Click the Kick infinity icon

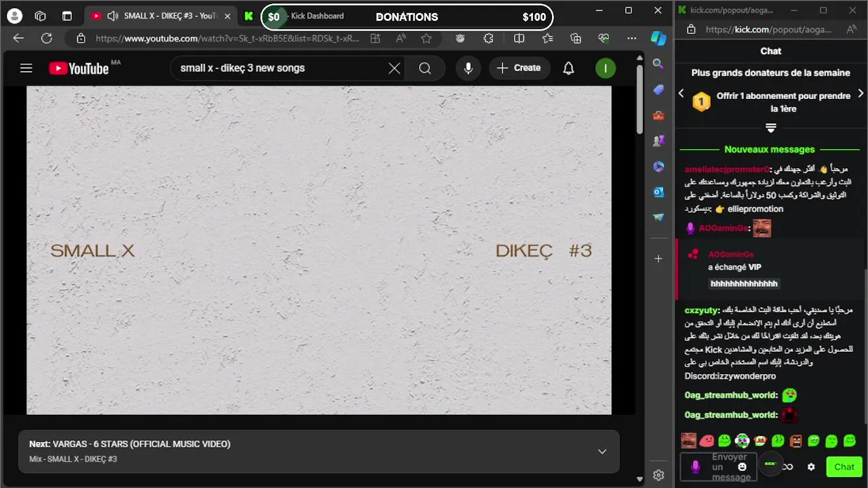tap(788, 467)
